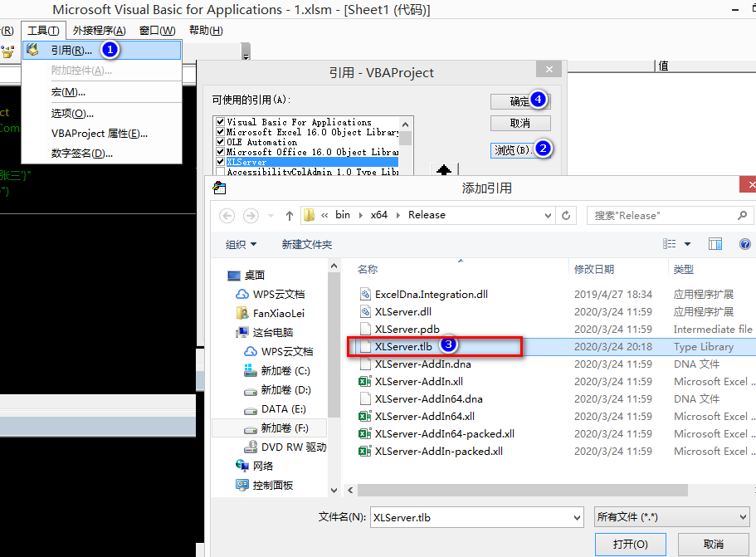Viewport: 756px width, 557px height.
Task: Open the 文件名 filename dropdown arrow
Action: click(x=577, y=518)
